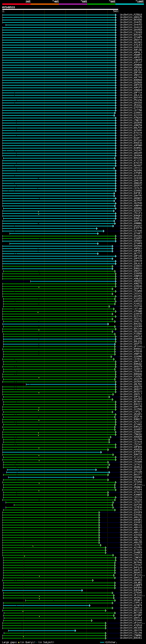Click the UniRef100_P21653 label

[131, 299]
